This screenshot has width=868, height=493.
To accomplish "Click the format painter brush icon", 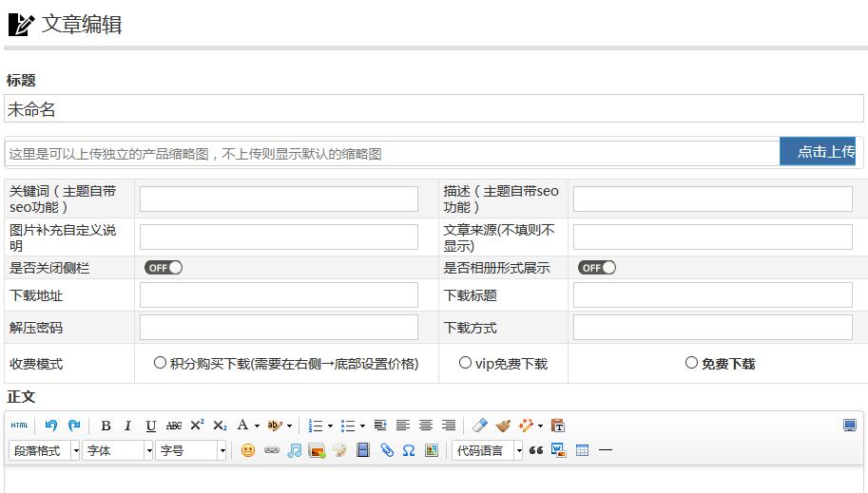I will tap(503, 426).
